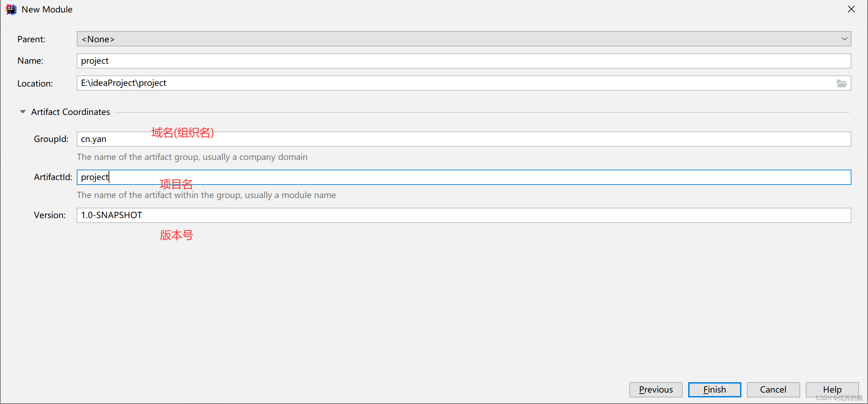This screenshot has width=868, height=404.
Task: Click the browse folder icon in Location field
Action: [x=841, y=83]
